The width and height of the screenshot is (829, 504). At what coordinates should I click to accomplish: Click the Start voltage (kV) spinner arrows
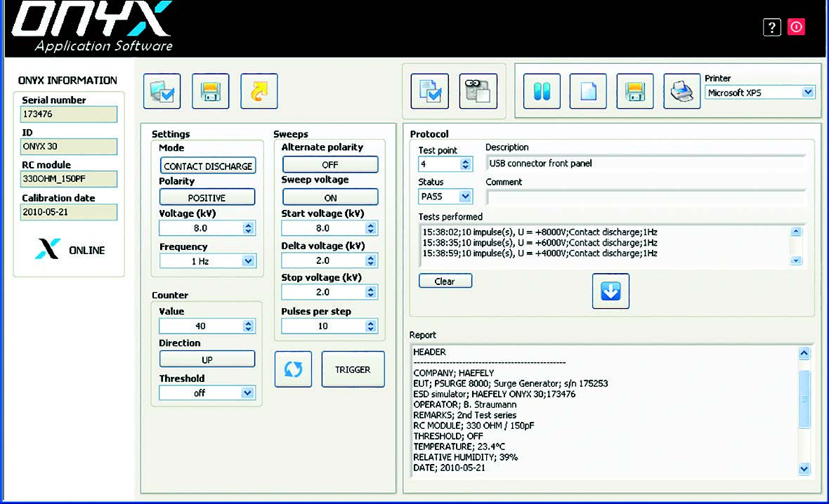point(371,228)
